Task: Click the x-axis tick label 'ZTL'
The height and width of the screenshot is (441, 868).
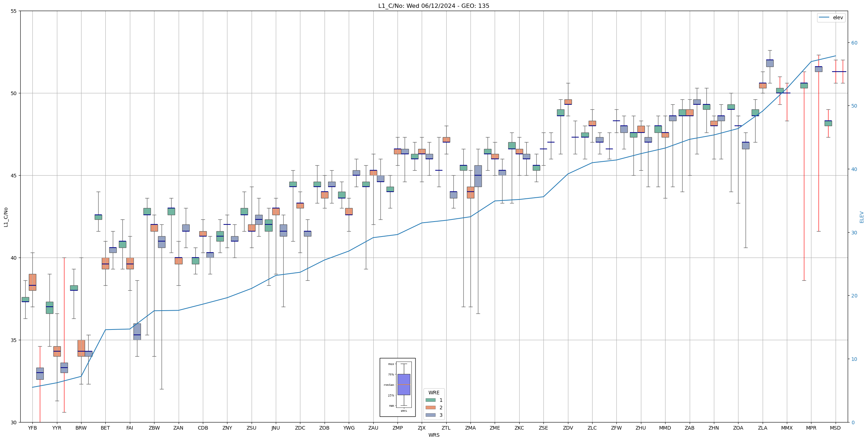Action: 446,428
